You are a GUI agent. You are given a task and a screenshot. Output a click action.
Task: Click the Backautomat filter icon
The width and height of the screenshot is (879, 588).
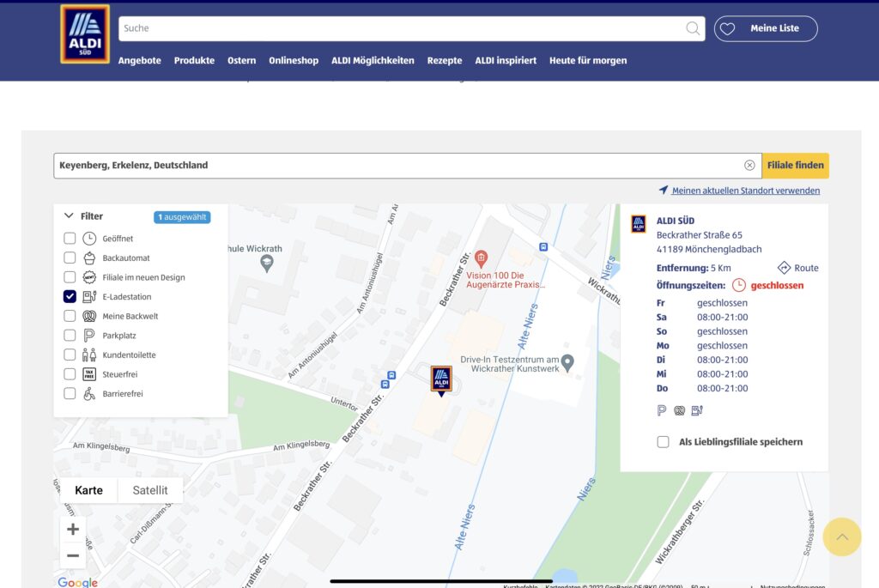tap(89, 258)
